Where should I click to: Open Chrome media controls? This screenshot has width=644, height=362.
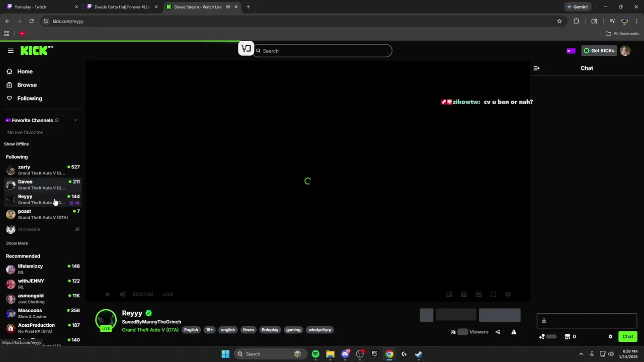(612, 21)
